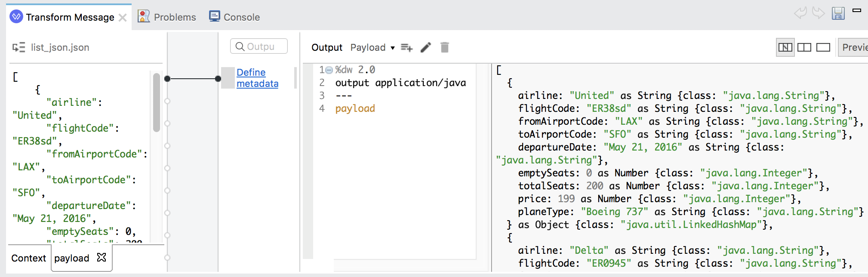Click the --- separator line in the script
Image resolution: width=868 pixels, height=277 pixels.
click(344, 95)
